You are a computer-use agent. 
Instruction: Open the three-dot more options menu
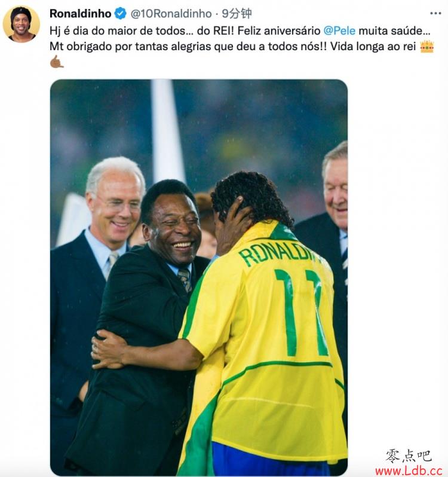tap(435, 13)
